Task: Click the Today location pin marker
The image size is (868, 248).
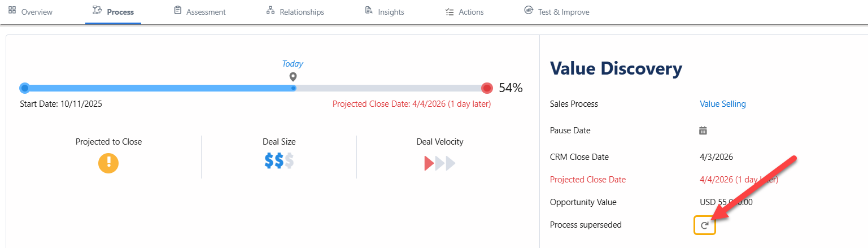Action: [x=293, y=77]
